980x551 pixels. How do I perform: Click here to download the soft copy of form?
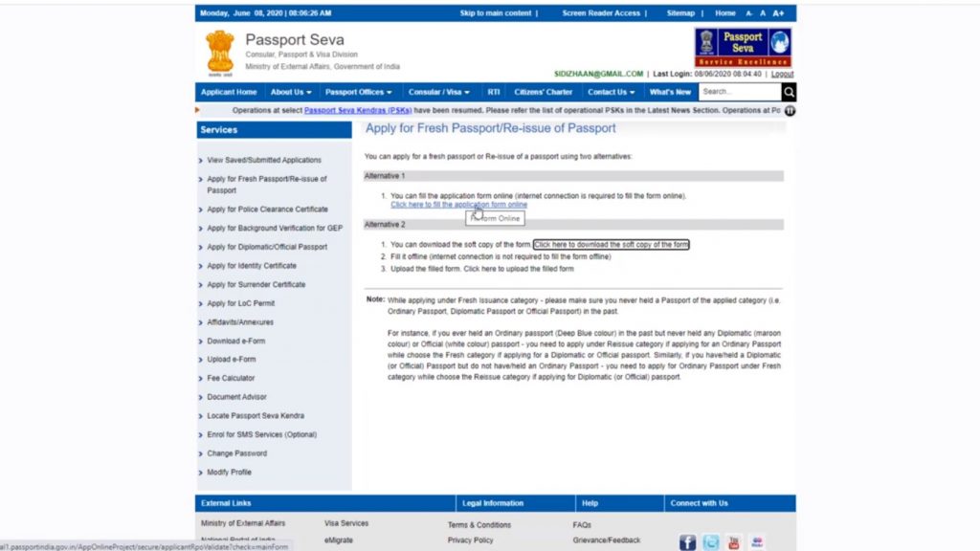coord(612,244)
